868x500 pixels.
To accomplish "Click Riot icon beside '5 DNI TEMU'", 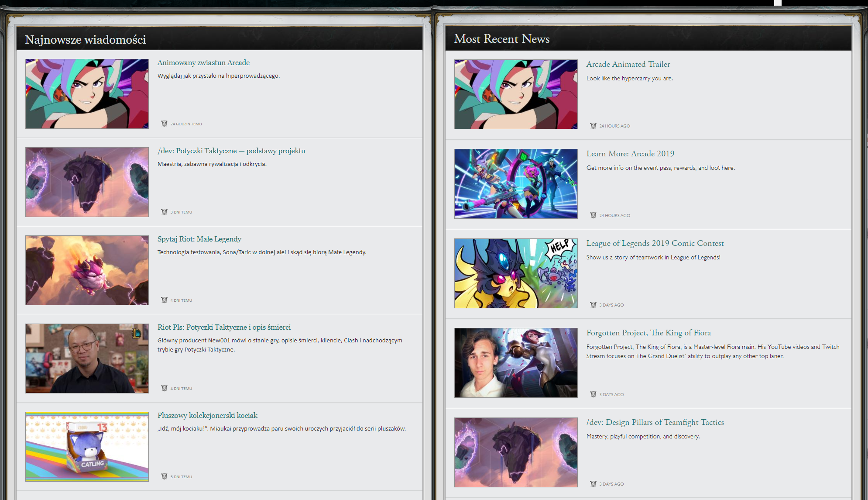I will tap(164, 476).
